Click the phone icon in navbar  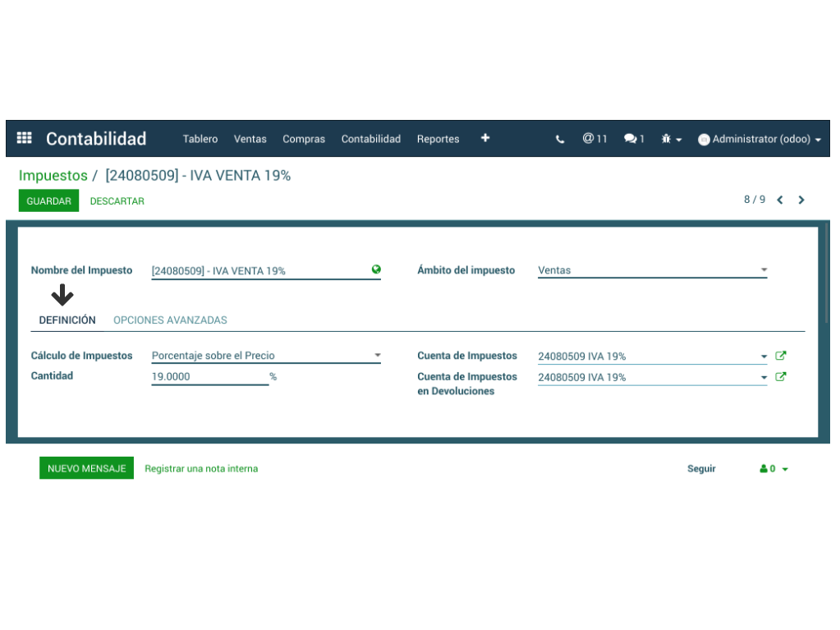(x=560, y=140)
